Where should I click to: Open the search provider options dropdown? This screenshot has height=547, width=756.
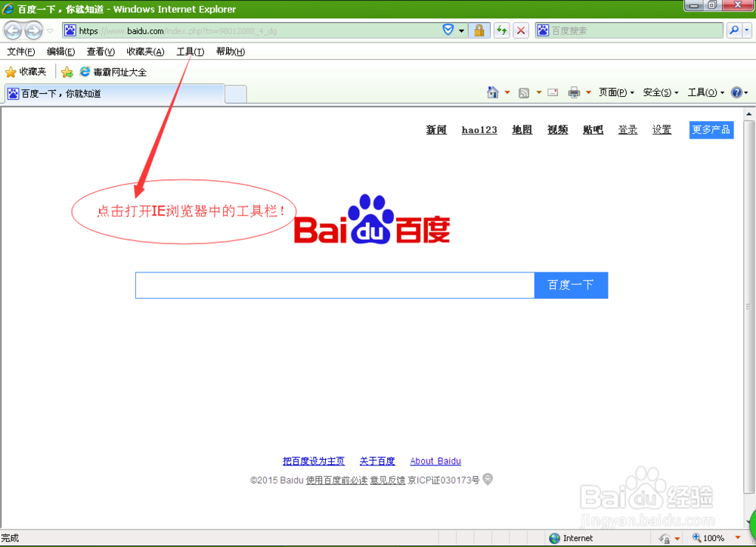pyautogui.click(x=747, y=30)
